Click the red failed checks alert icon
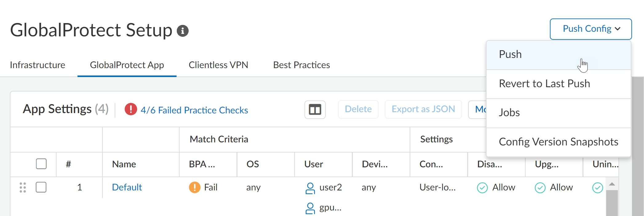Viewport: 644px width, 216px height. pyautogui.click(x=131, y=109)
